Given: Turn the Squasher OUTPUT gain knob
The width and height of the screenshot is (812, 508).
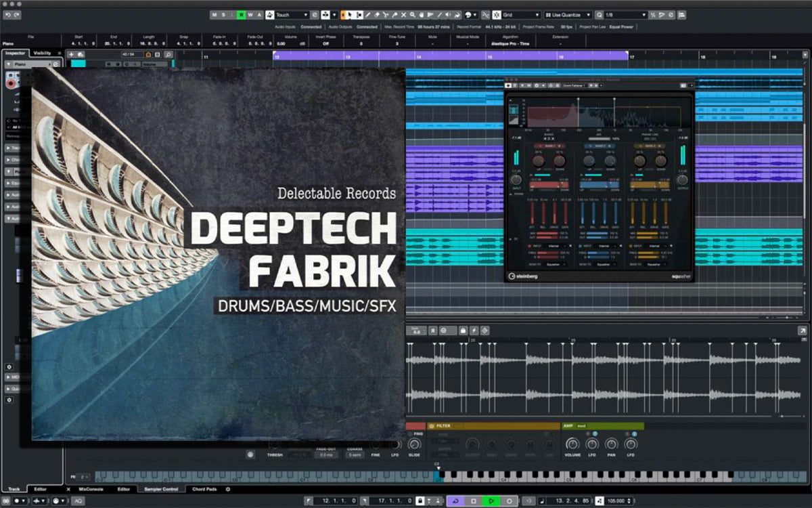Looking at the screenshot, I should tap(682, 179).
